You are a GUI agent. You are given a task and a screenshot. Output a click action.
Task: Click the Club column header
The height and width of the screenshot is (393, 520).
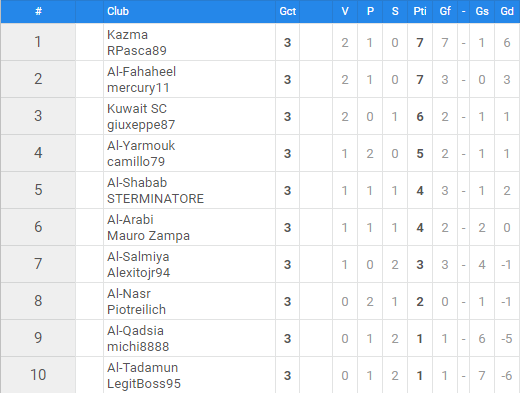pos(118,11)
